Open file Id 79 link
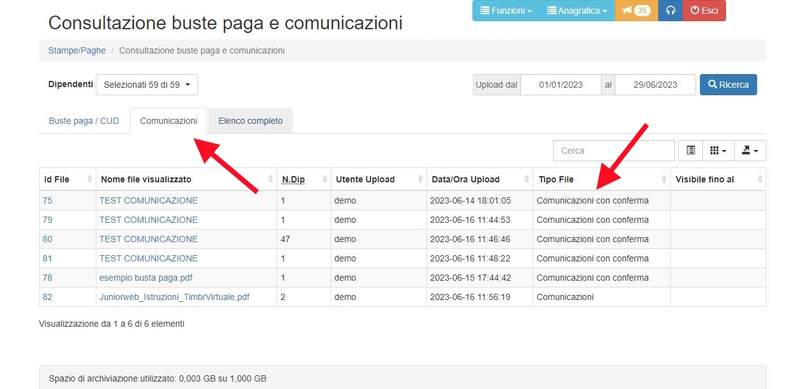The width and height of the screenshot is (800, 389). coord(47,220)
